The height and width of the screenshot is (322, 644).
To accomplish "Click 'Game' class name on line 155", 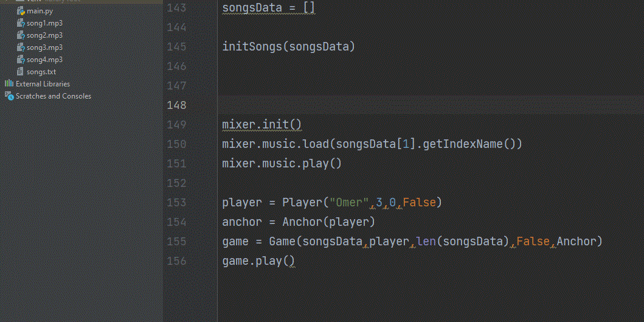I will click(282, 242).
